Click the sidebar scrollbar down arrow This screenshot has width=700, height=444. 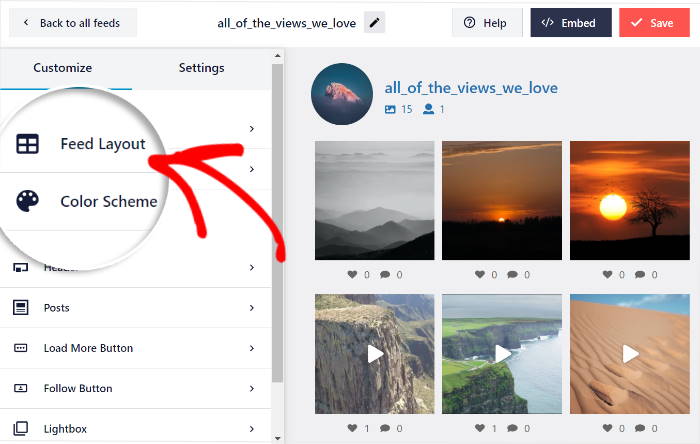pyautogui.click(x=278, y=438)
